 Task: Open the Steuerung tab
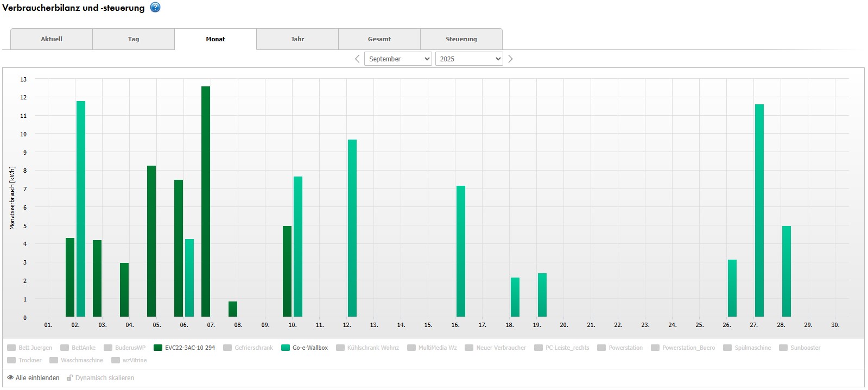point(461,39)
